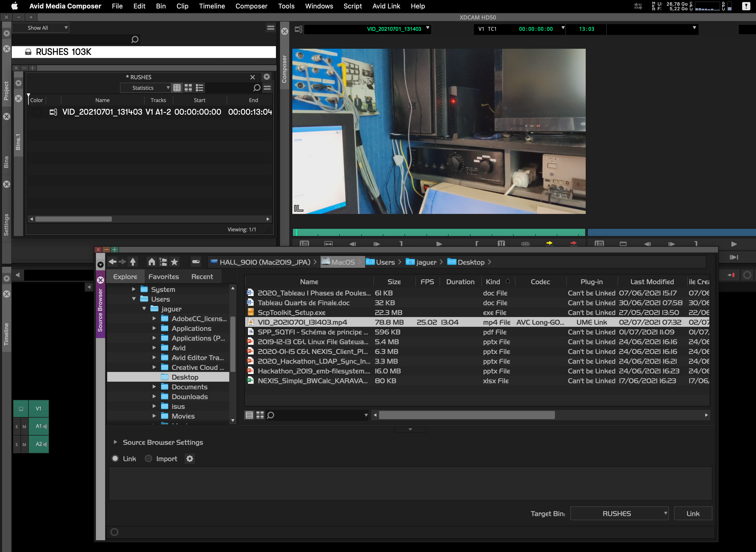Toggle the A1 audio track selector
756x552 pixels.
coord(38,426)
